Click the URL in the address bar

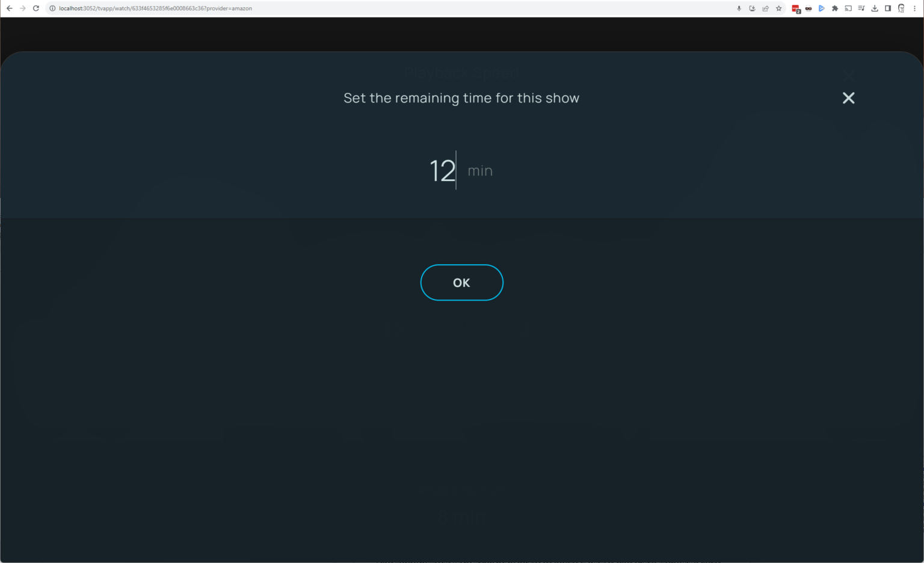coord(155,8)
